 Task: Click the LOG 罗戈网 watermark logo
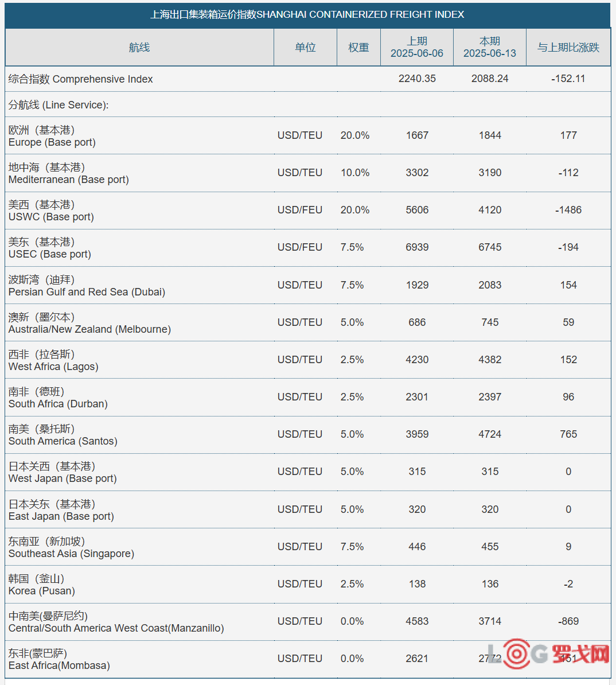(549, 654)
